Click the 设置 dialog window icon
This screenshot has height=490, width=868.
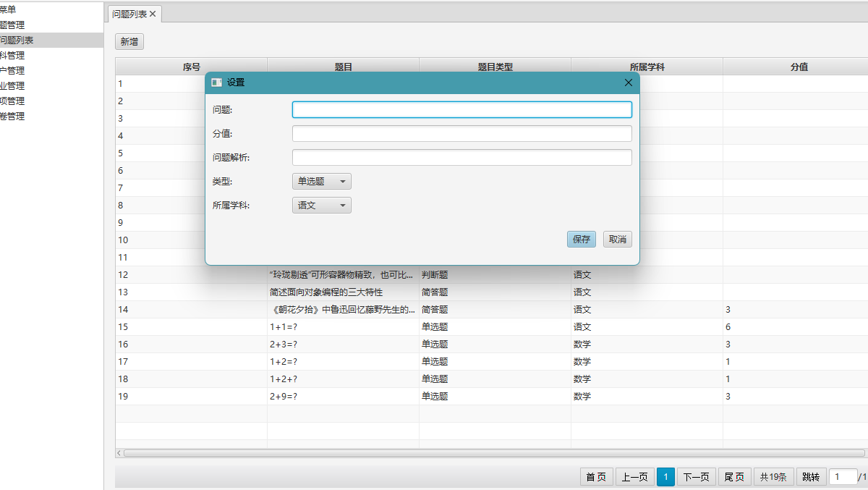pyautogui.click(x=216, y=83)
